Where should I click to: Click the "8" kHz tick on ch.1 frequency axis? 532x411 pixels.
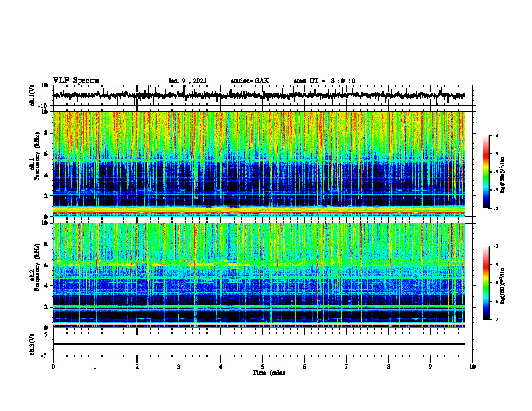pos(47,133)
